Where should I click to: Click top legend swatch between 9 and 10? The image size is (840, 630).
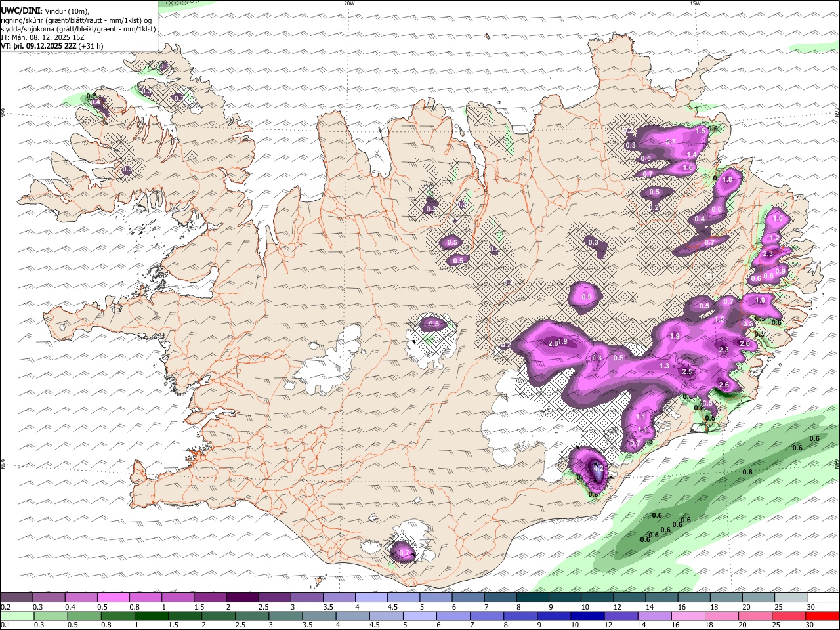(x=565, y=597)
